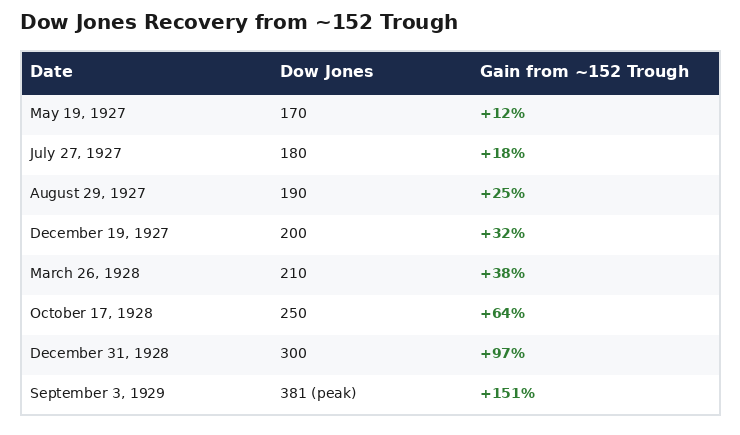The width and height of the screenshot is (740, 435).
Task: Select the July 27, 1927 date cell
Action: pyautogui.click(x=76, y=154)
